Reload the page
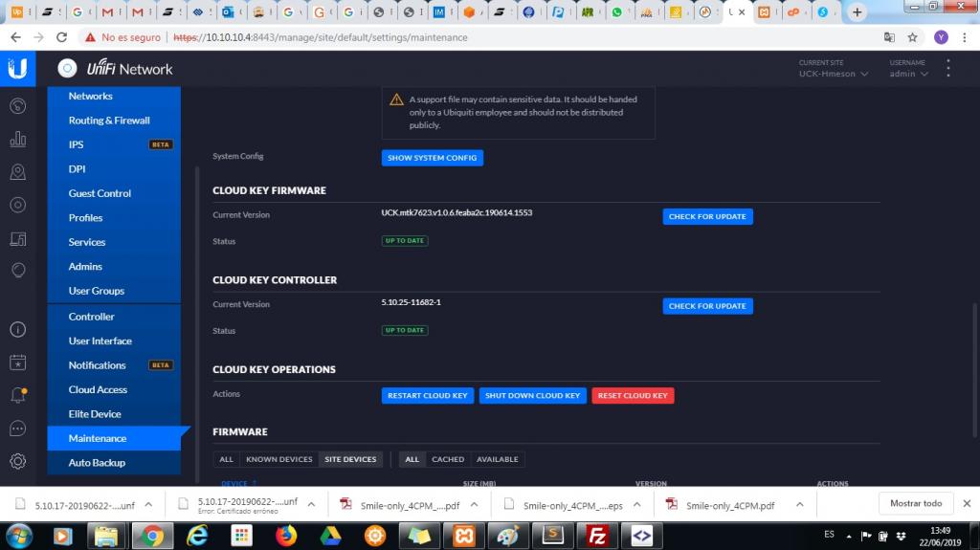 (61, 37)
